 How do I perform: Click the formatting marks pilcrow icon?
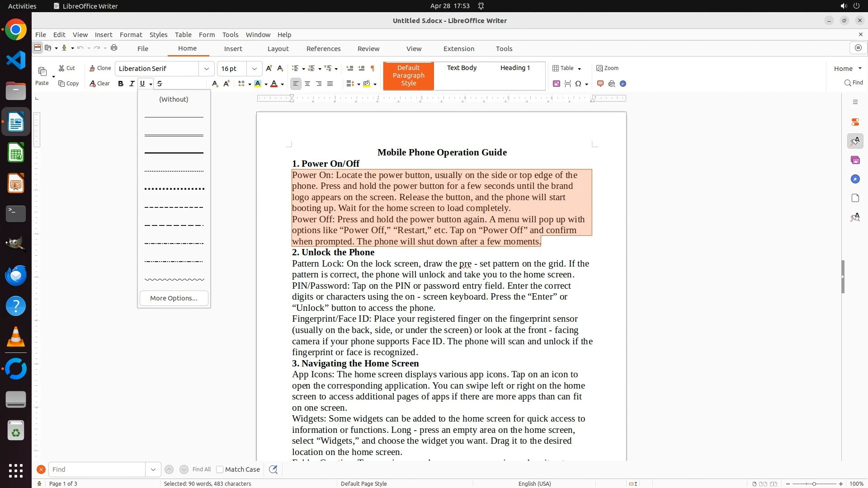(372, 68)
